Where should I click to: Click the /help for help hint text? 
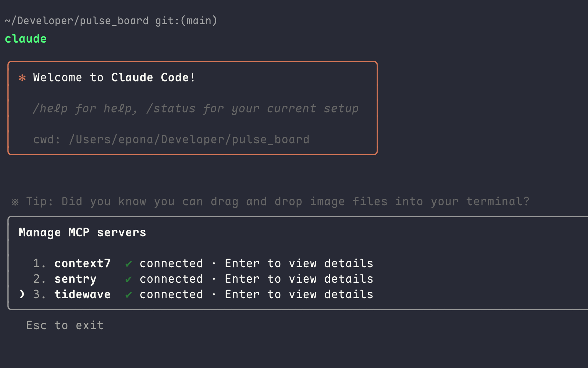point(85,109)
